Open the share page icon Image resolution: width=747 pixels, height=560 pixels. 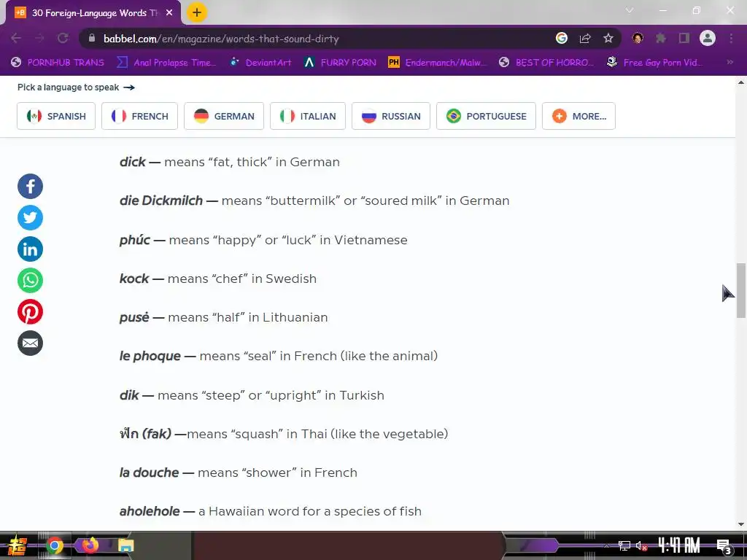[585, 38]
